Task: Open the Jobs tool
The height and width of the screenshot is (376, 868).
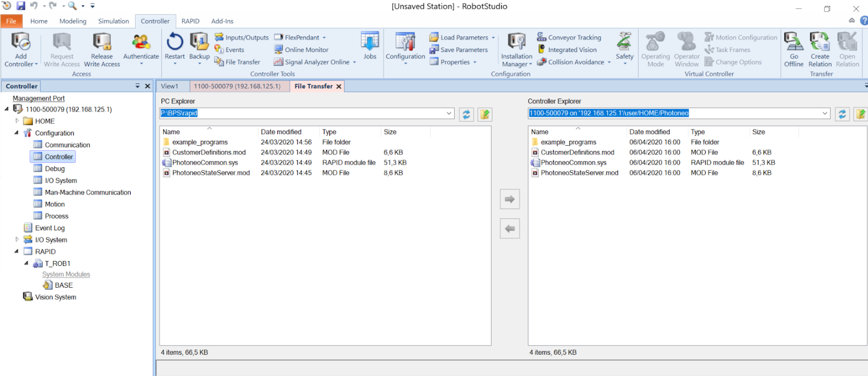Action: (370, 46)
